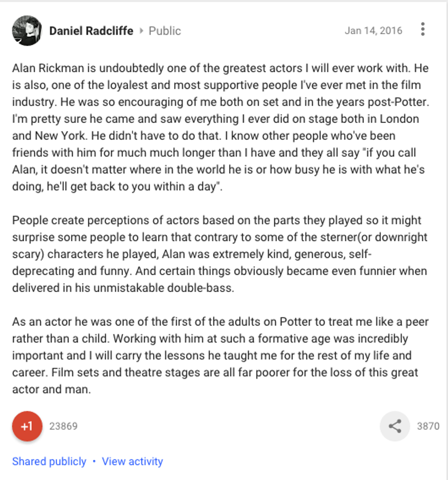Click the word "post-Potter" in the post
This screenshot has height=480, width=448.
(400, 102)
